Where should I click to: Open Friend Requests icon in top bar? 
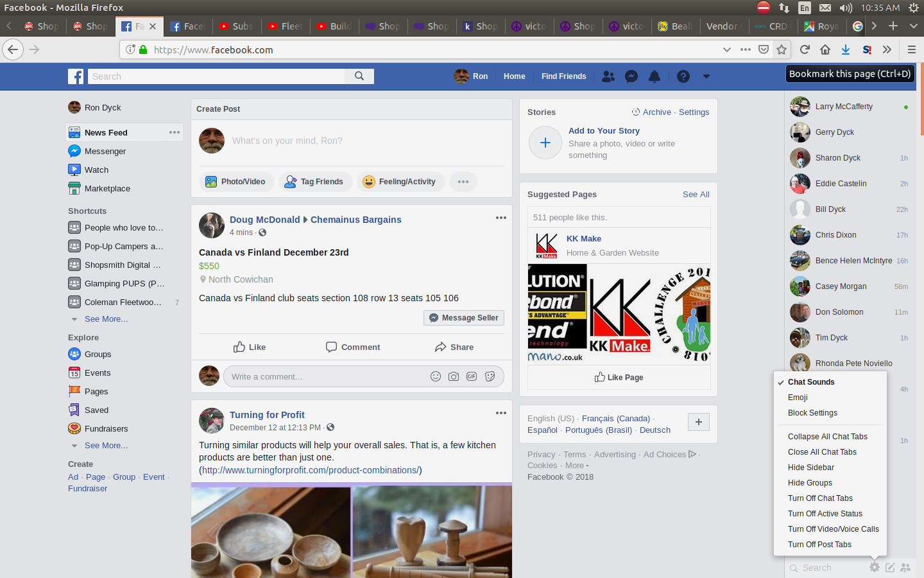pyautogui.click(x=608, y=76)
